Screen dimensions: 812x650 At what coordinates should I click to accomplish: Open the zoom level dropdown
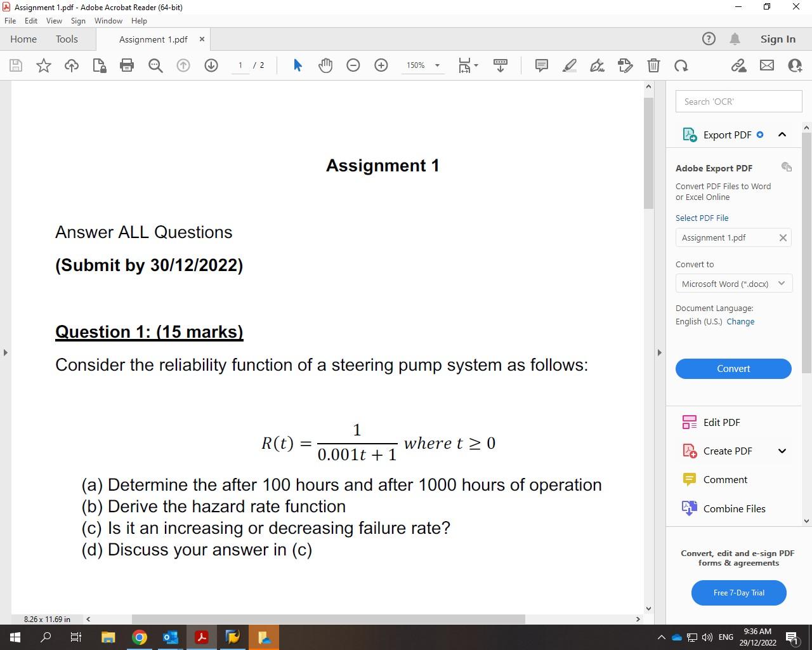[436, 65]
